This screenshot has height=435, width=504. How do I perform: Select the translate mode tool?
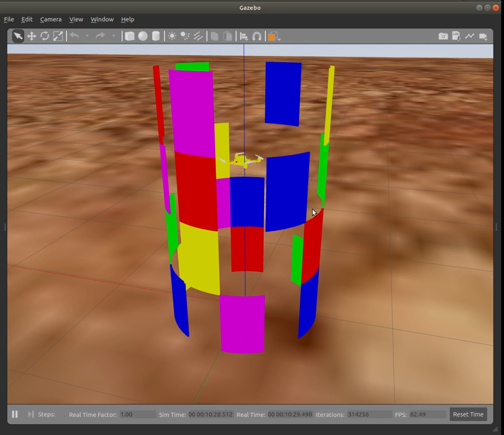coord(31,36)
